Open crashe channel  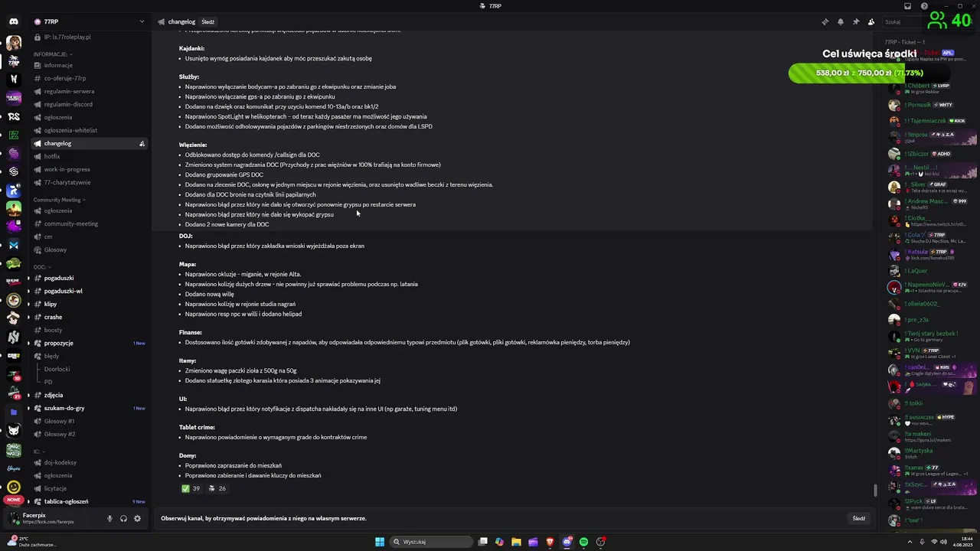point(90,317)
